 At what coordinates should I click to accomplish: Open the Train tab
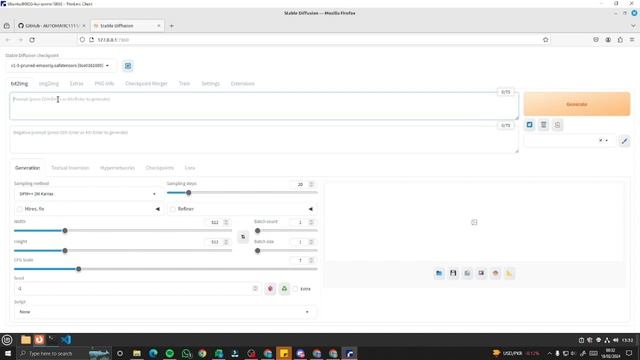[x=184, y=84]
